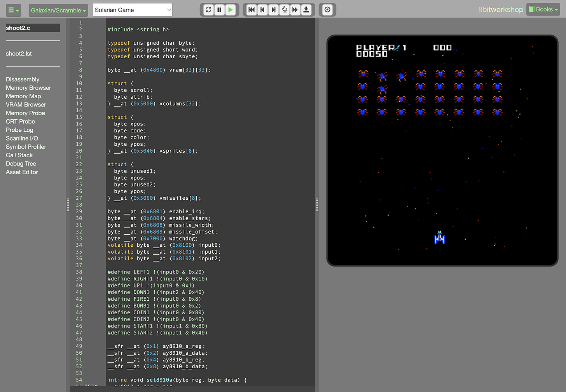Restart debugging at cold boot

point(252,10)
